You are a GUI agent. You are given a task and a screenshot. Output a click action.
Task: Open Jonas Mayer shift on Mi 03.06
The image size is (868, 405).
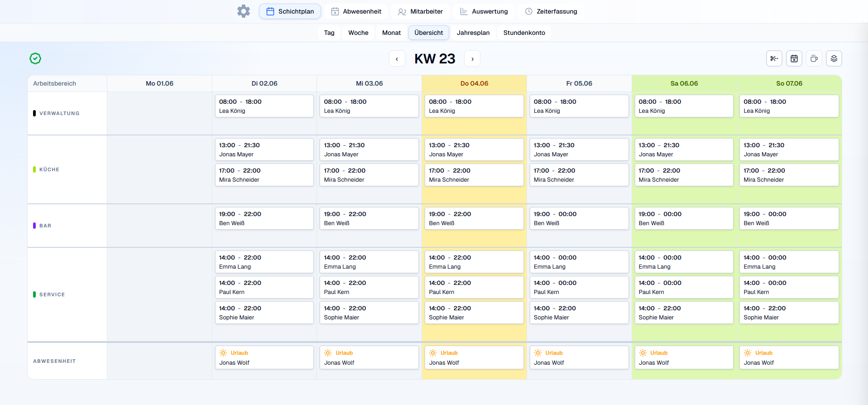click(369, 149)
